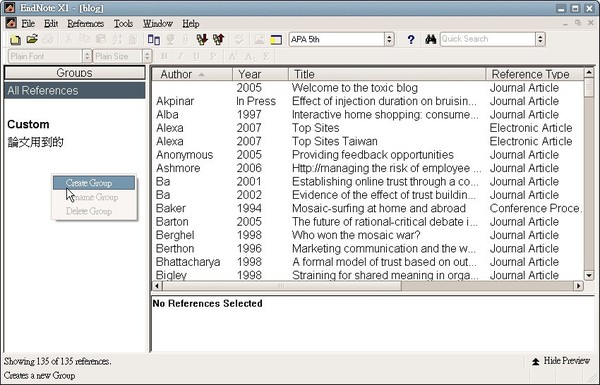The image size is (600, 385).
Task: Select the 'Welcome to the toxic blog' row
Action: coord(368,88)
